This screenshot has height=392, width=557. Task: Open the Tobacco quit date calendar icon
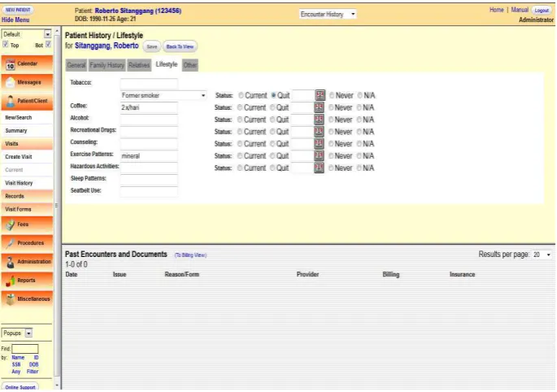coord(320,95)
